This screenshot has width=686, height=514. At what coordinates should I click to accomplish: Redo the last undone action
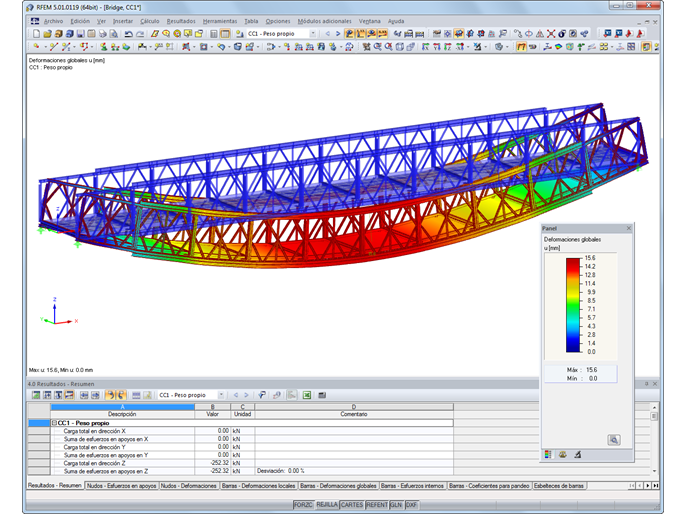pyautogui.click(x=140, y=34)
